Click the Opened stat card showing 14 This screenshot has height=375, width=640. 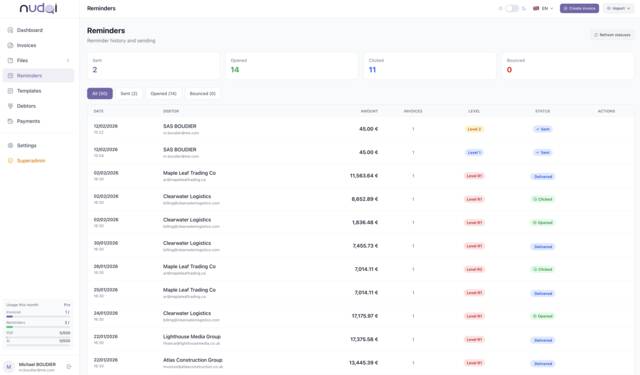coord(291,66)
